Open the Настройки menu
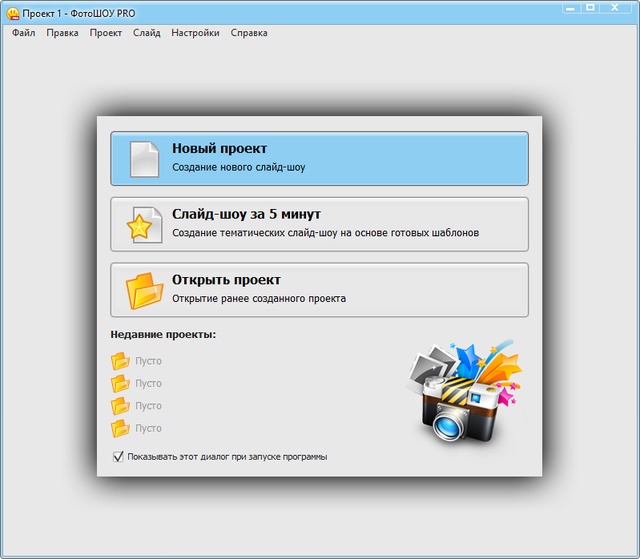Viewport: 640px width, 559px height. pyautogui.click(x=195, y=33)
